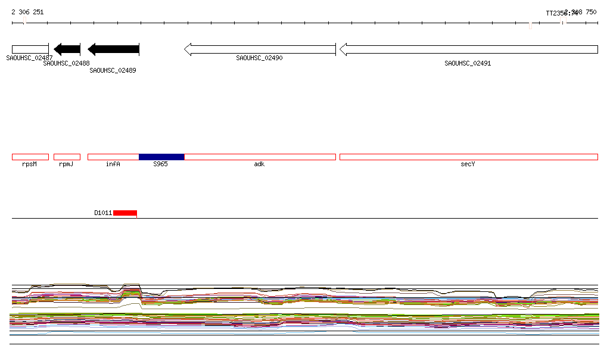Click the SAOUHSC_02487 gene box
This screenshot has width=610, height=364.
click(30, 49)
